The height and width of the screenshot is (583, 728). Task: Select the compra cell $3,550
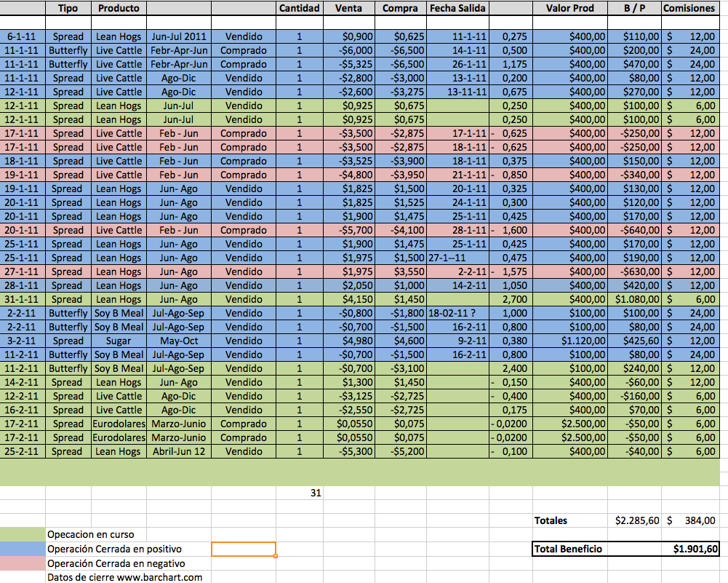[400, 271]
